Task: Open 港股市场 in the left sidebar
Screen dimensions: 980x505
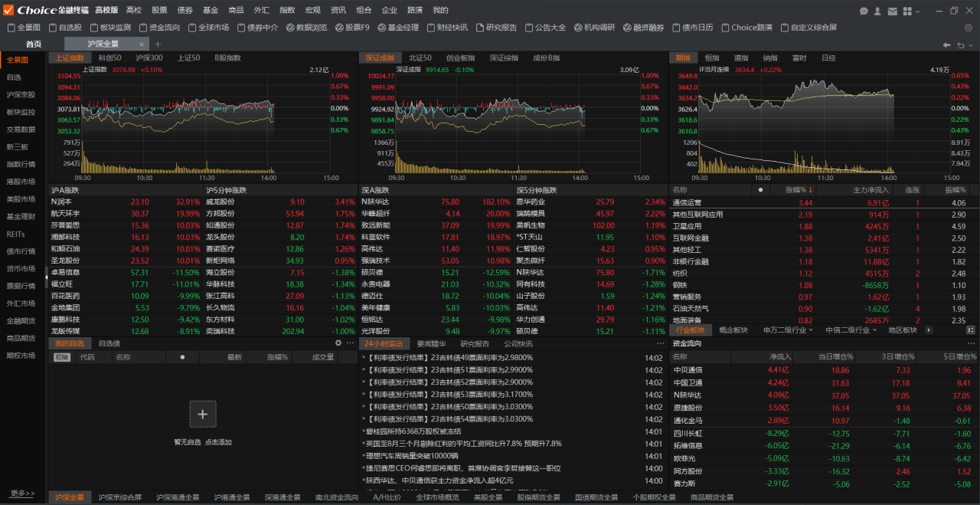Action: [x=21, y=182]
